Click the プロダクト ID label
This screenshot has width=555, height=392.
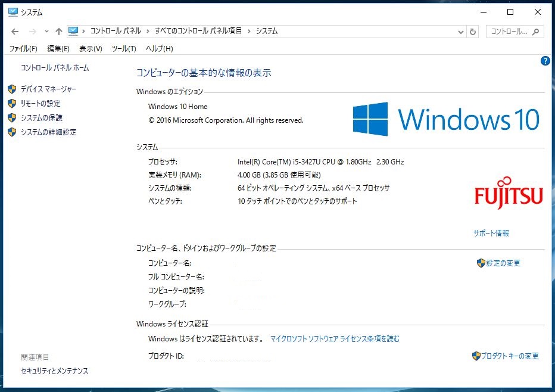coord(166,356)
